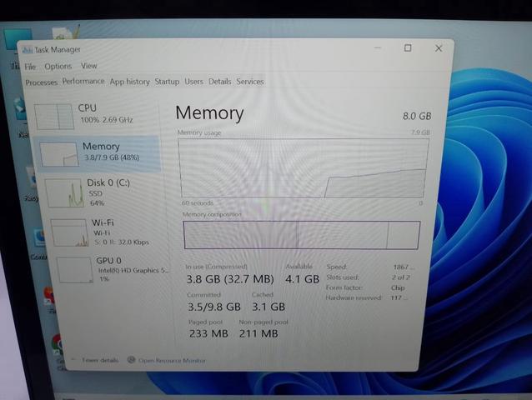Switch to the Users tab

coord(193,82)
